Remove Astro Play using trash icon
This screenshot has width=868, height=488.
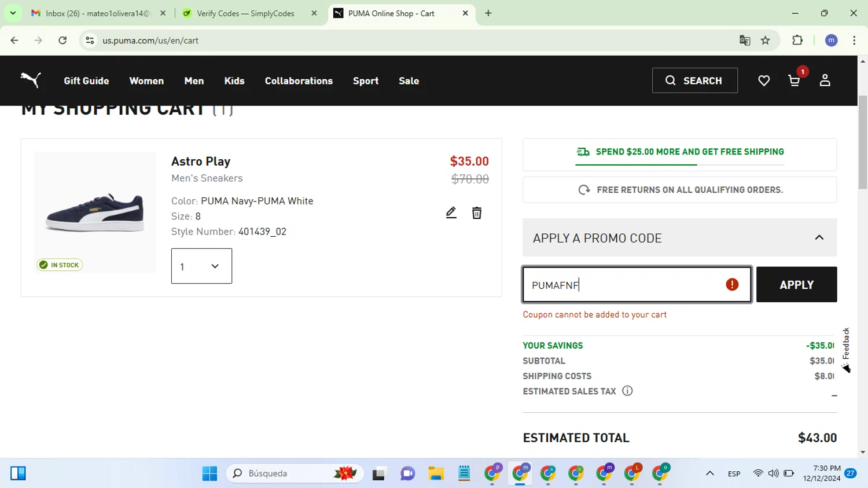pyautogui.click(x=477, y=213)
